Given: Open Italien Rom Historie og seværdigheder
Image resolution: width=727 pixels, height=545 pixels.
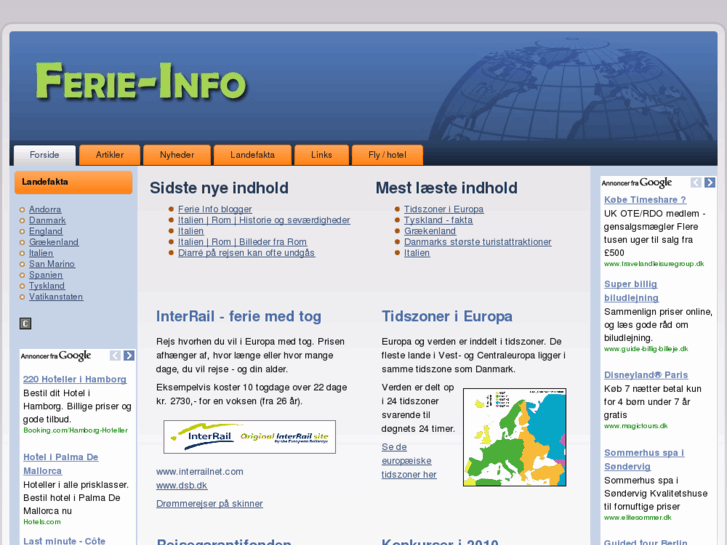Looking at the screenshot, I should [264, 220].
